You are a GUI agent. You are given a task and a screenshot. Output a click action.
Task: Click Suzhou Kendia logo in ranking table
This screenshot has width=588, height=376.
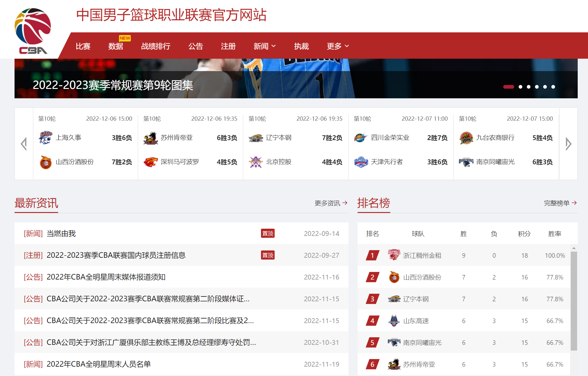coord(394,364)
